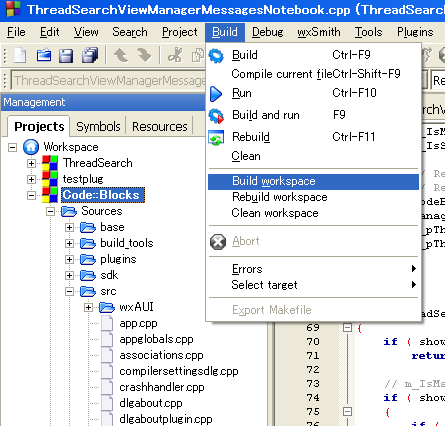445x426 pixels.
Task: Expand the sdk folder node
Action: 69,275
